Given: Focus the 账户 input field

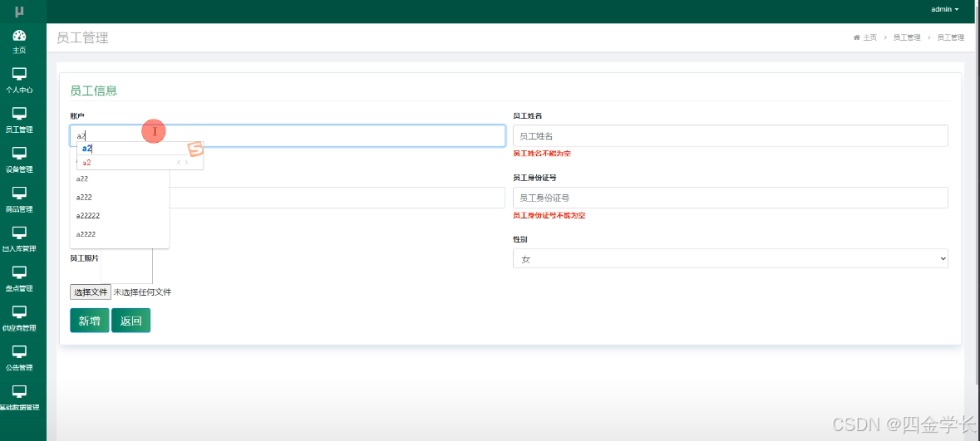Looking at the screenshot, I should tap(288, 136).
